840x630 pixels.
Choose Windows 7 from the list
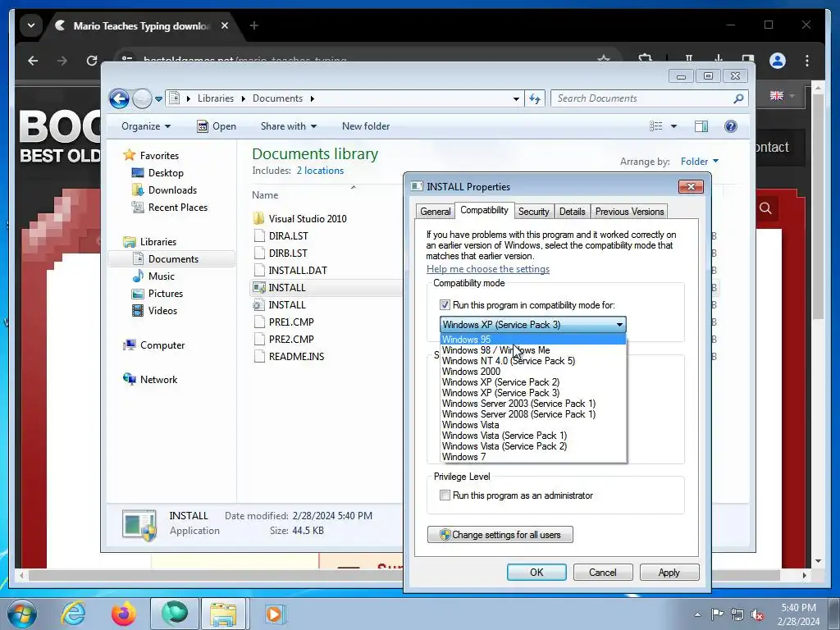point(533,457)
